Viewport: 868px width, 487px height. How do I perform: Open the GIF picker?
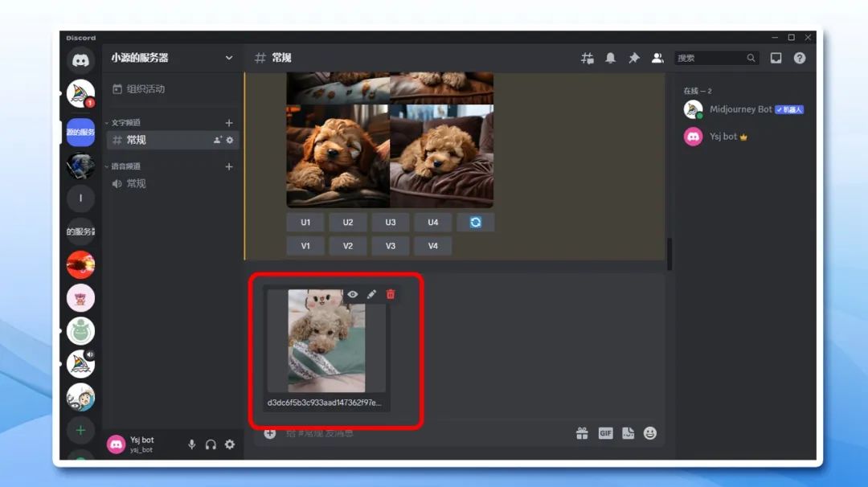pos(606,433)
